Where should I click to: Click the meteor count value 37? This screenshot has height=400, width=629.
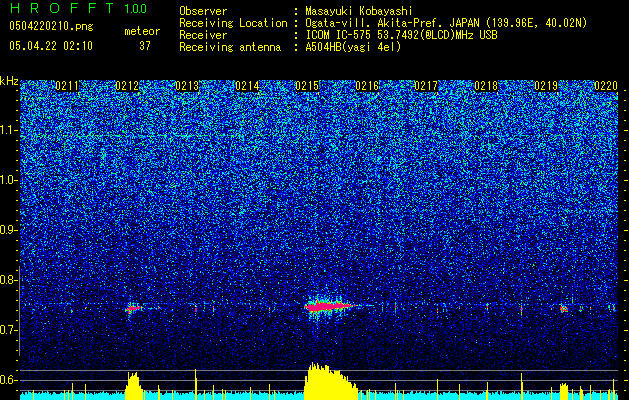pos(145,46)
